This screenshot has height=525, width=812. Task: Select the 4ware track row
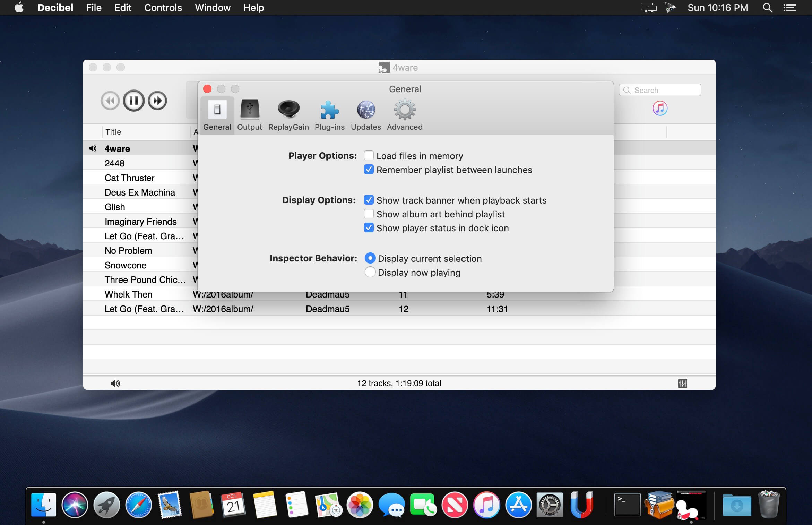point(140,149)
